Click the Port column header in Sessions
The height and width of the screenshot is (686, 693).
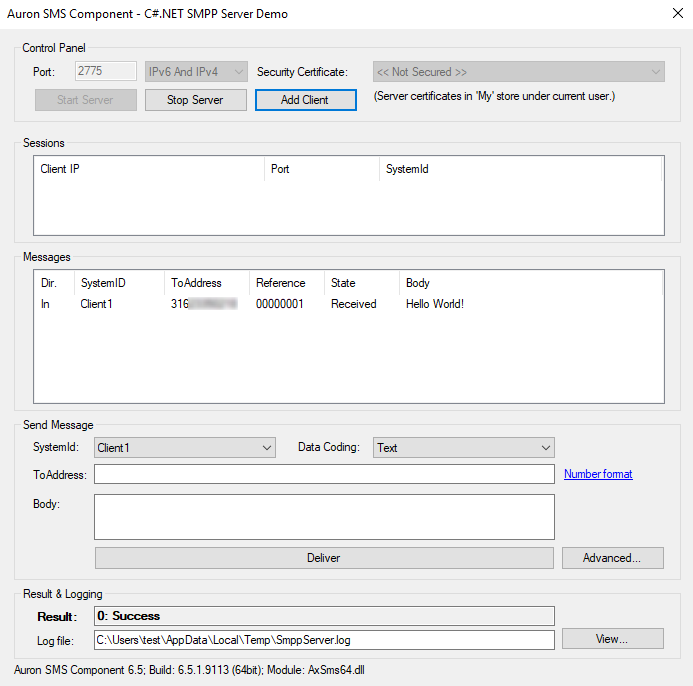tap(320, 169)
